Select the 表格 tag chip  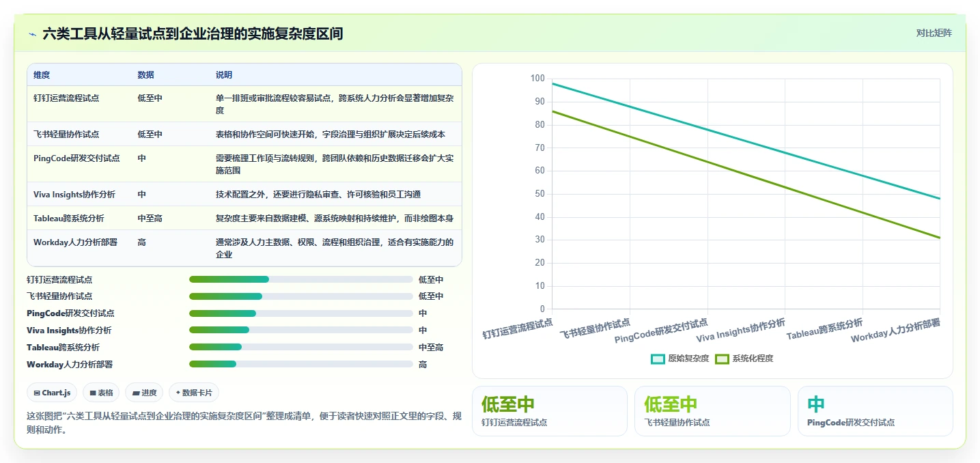[101, 393]
